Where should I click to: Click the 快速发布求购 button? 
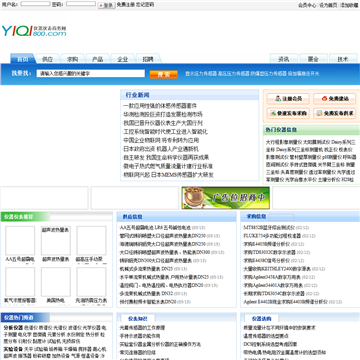click(x=288, y=113)
